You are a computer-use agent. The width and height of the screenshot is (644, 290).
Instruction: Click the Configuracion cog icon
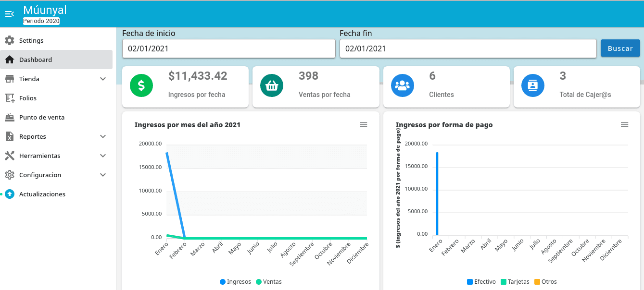pos(10,175)
